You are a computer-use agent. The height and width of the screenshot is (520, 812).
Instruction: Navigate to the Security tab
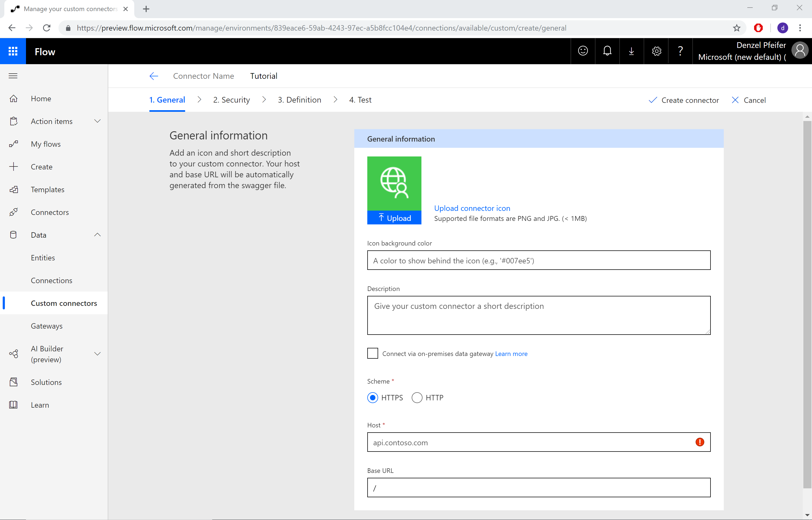(x=231, y=99)
